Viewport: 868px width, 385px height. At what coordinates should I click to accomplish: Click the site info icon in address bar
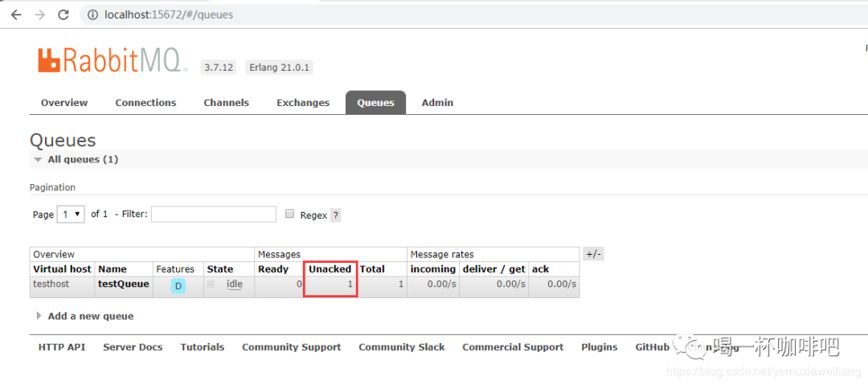pos(93,15)
